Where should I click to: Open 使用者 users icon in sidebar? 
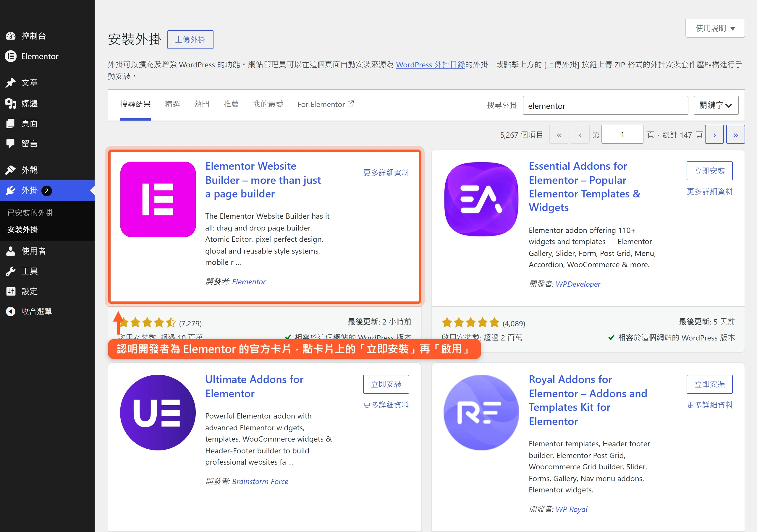pyautogui.click(x=11, y=251)
